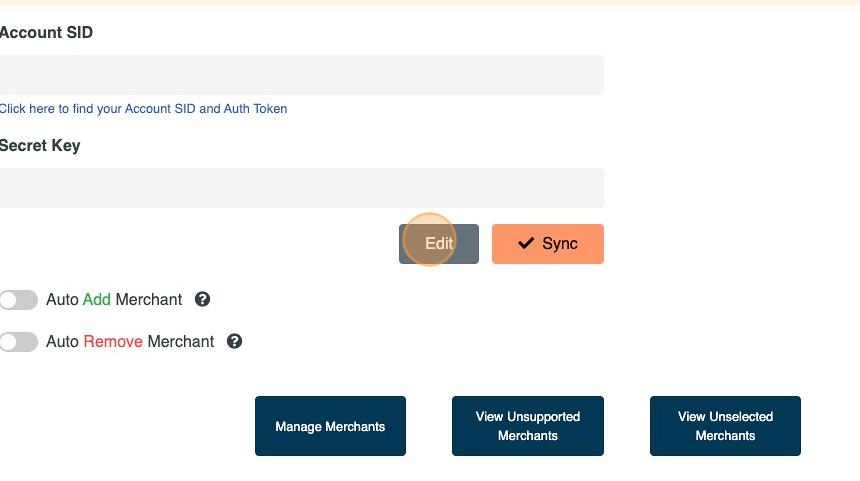Click the orange Sync button
This screenshot has height=481, width=860.
(x=547, y=244)
